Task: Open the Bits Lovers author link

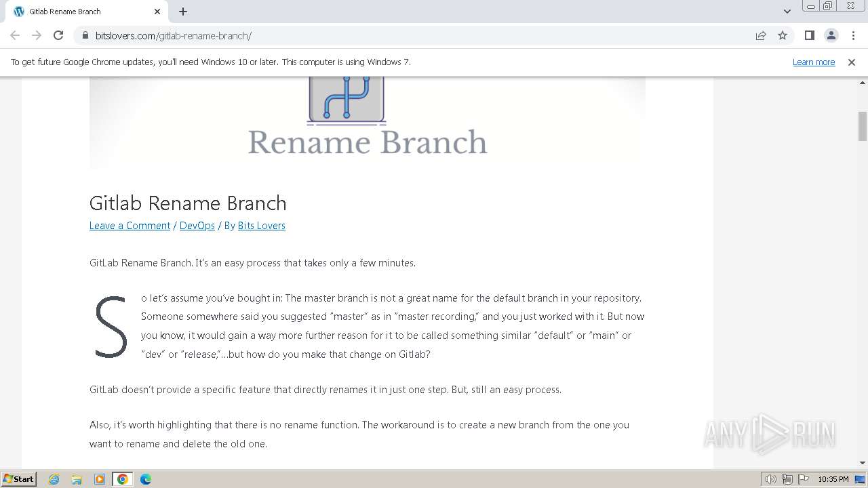Action: [261, 226]
